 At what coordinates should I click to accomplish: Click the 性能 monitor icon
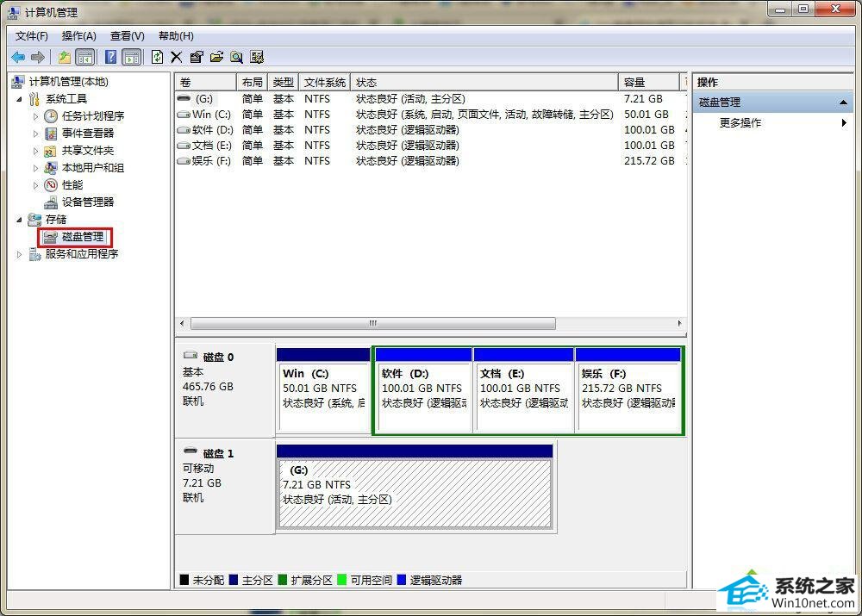(51, 185)
